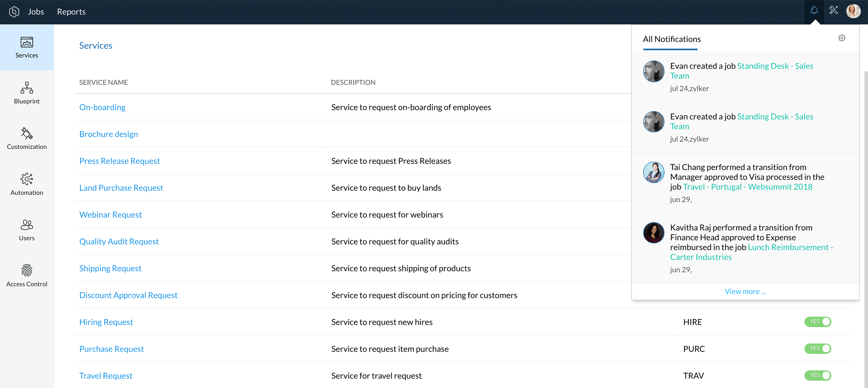Switch off the Travel Request toggle
868x388 pixels.
[817, 375]
